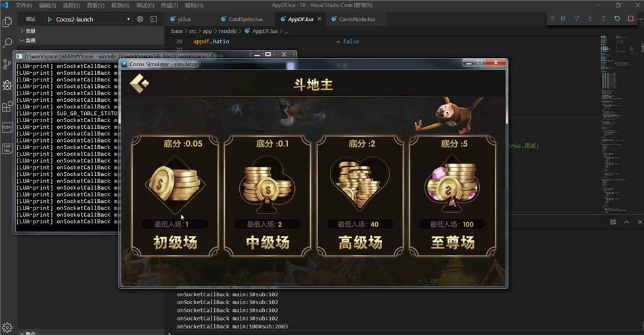Open launch.json with the debug gear icon
644x335 pixels.
point(140,19)
